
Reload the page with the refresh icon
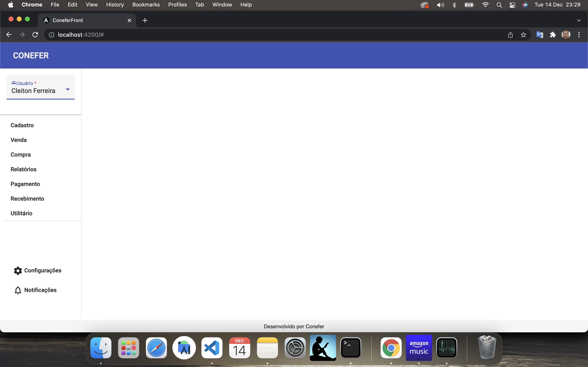(x=35, y=34)
